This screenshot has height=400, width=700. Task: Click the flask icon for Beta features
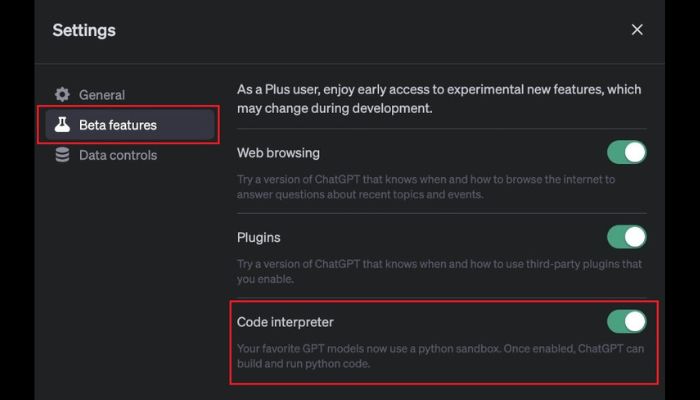(x=62, y=125)
